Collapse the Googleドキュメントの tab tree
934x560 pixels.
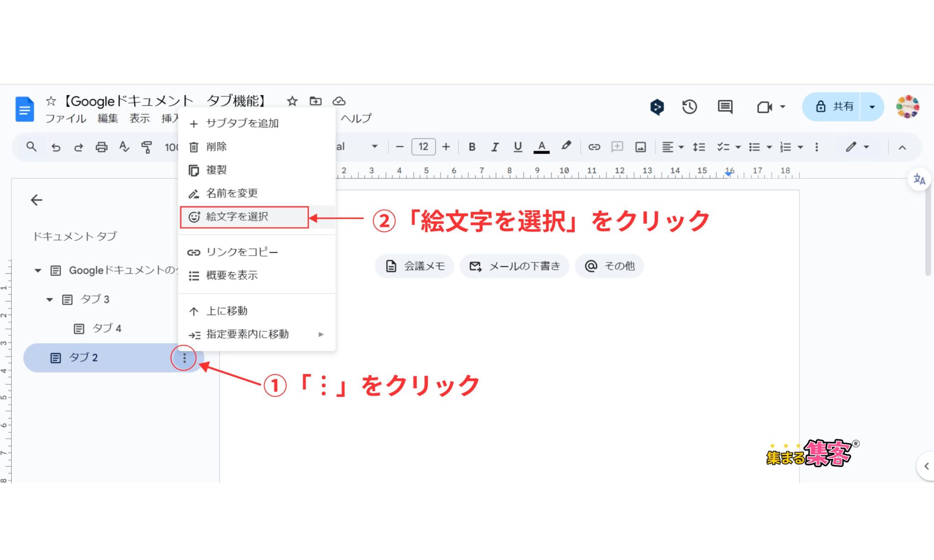[x=38, y=271]
